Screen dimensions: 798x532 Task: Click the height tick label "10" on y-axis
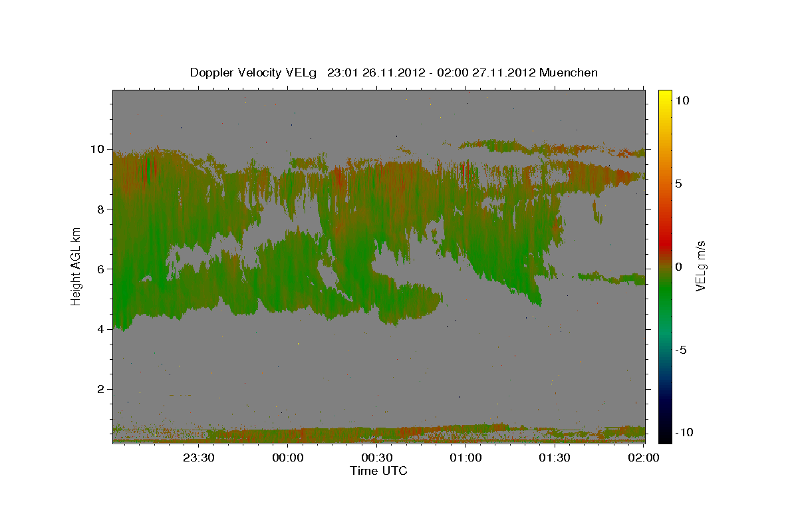pos(98,149)
